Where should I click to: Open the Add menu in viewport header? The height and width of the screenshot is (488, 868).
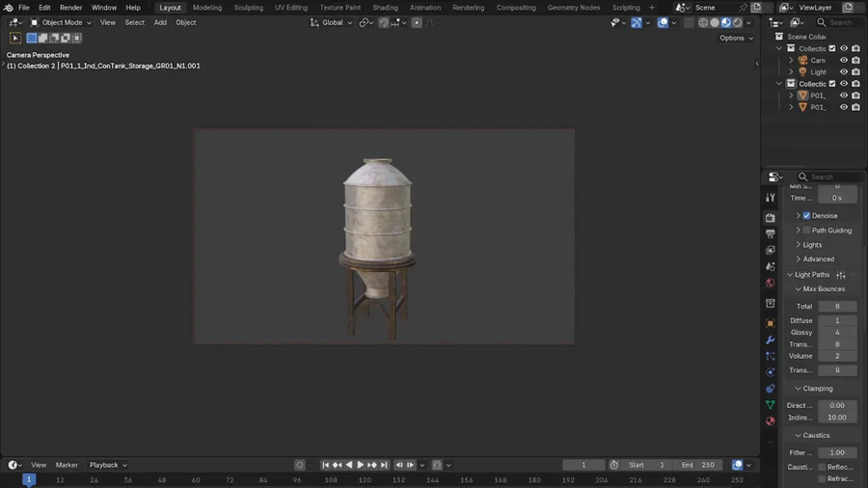(160, 23)
